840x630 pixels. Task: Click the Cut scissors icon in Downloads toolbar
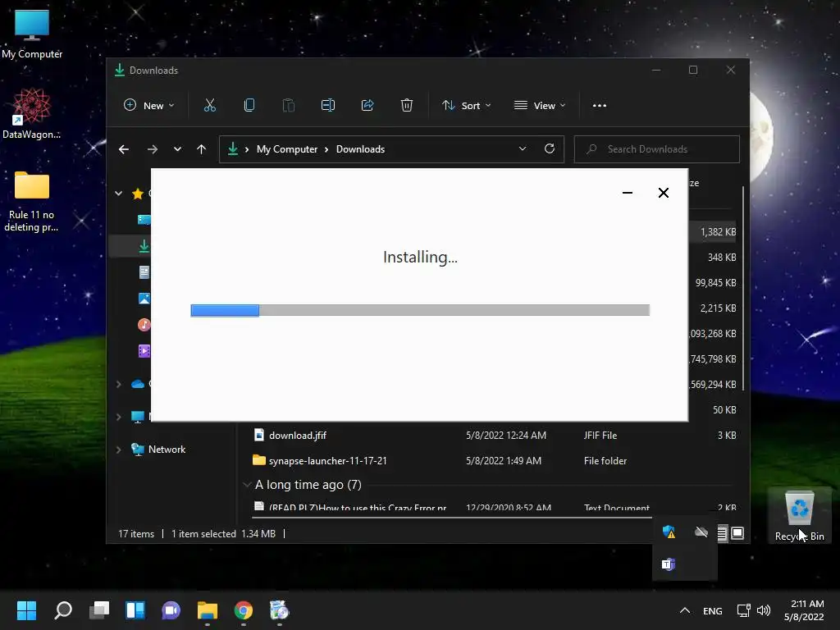[x=209, y=106]
